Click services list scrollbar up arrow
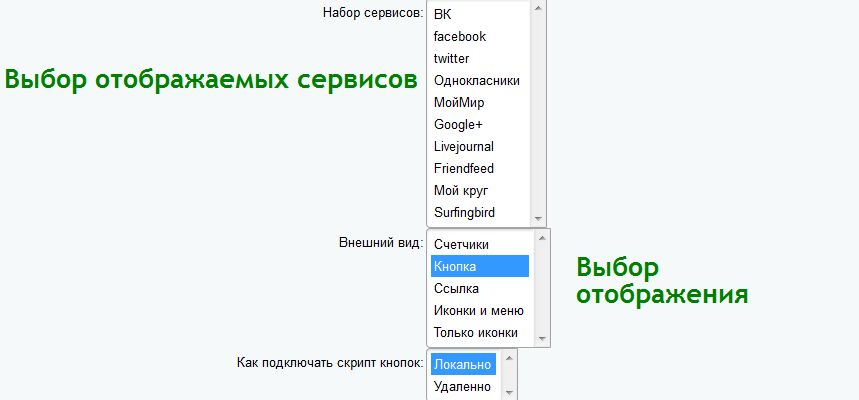This screenshot has width=859, height=400. (538, 8)
